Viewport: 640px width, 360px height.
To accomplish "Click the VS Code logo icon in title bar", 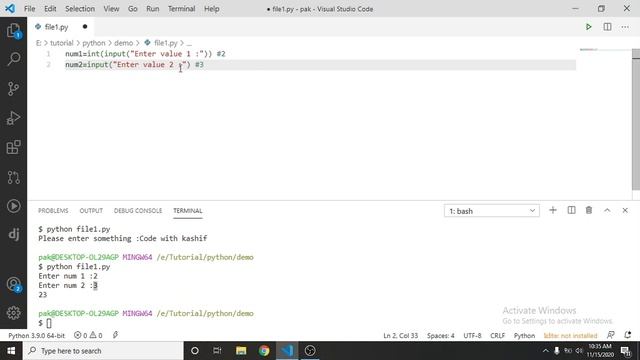I will click(x=10, y=9).
